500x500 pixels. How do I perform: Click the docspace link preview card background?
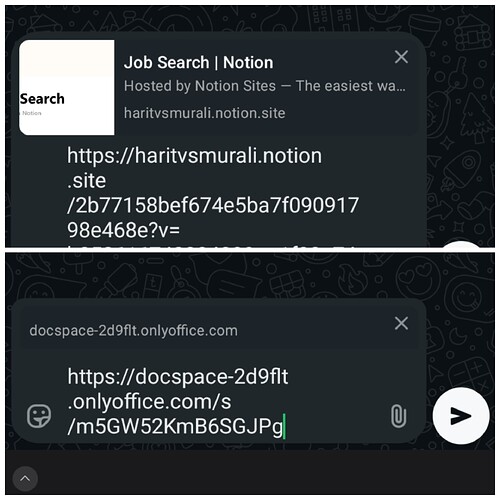pyautogui.click(x=218, y=331)
